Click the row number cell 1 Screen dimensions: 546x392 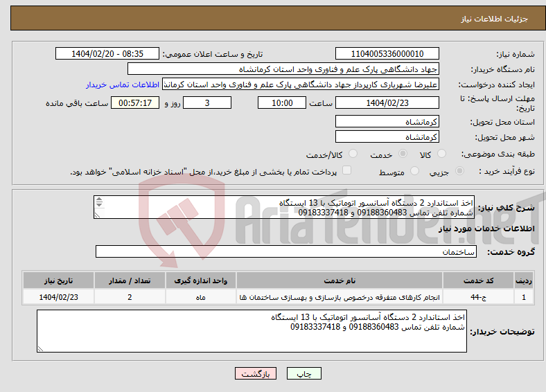pos(524,297)
